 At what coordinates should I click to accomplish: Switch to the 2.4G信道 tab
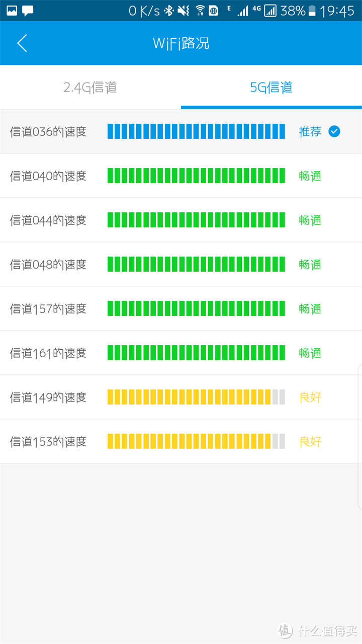click(90, 88)
